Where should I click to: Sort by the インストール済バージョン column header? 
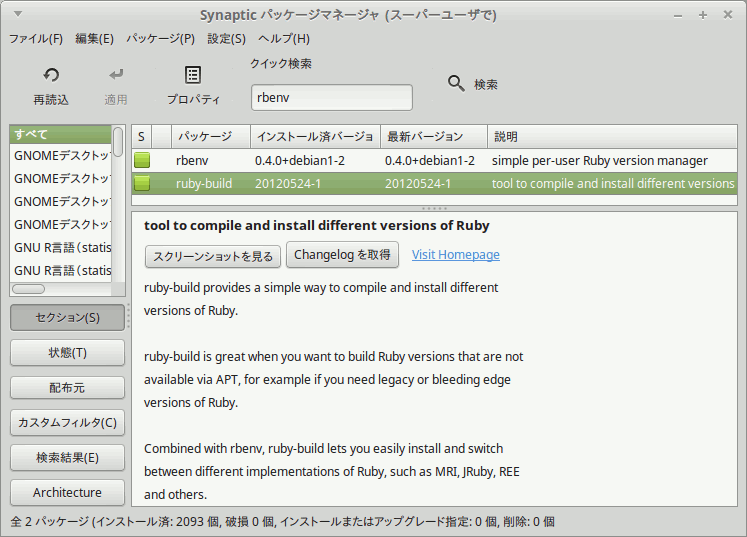tap(315, 137)
